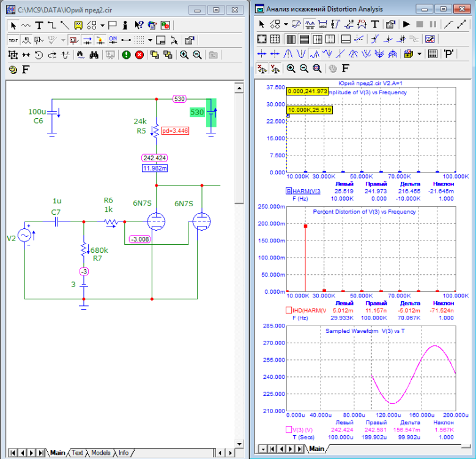Click the red Cancel X icon
This screenshot has height=459, width=476.
pyautogui.click(x=139, y=54)
